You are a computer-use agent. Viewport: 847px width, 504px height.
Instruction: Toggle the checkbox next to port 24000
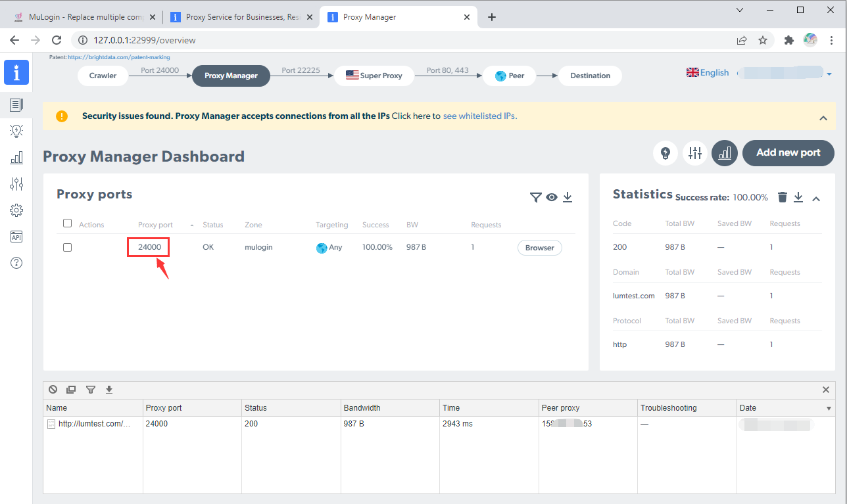click(x=67, y=247)
